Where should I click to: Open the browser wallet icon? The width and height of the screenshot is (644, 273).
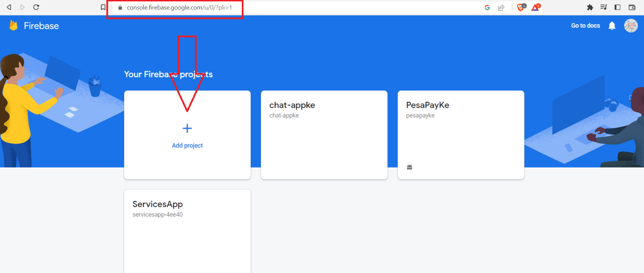click(631, 7)
